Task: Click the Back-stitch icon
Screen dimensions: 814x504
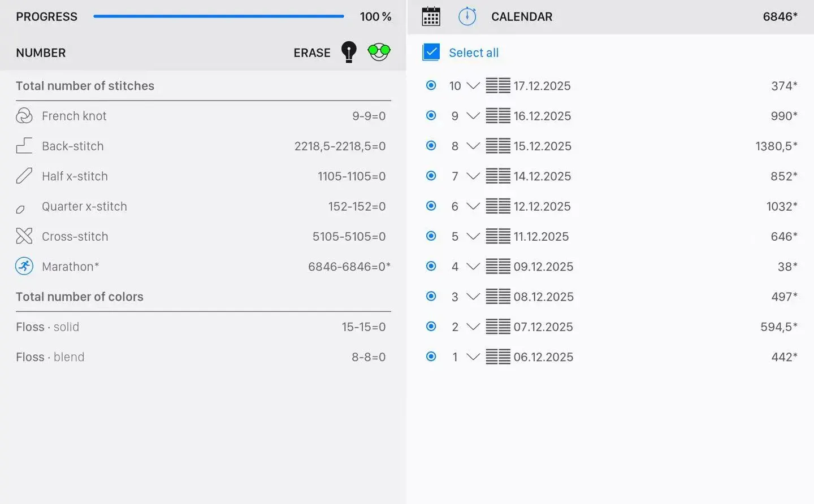Action: click(x=24, y=146)
